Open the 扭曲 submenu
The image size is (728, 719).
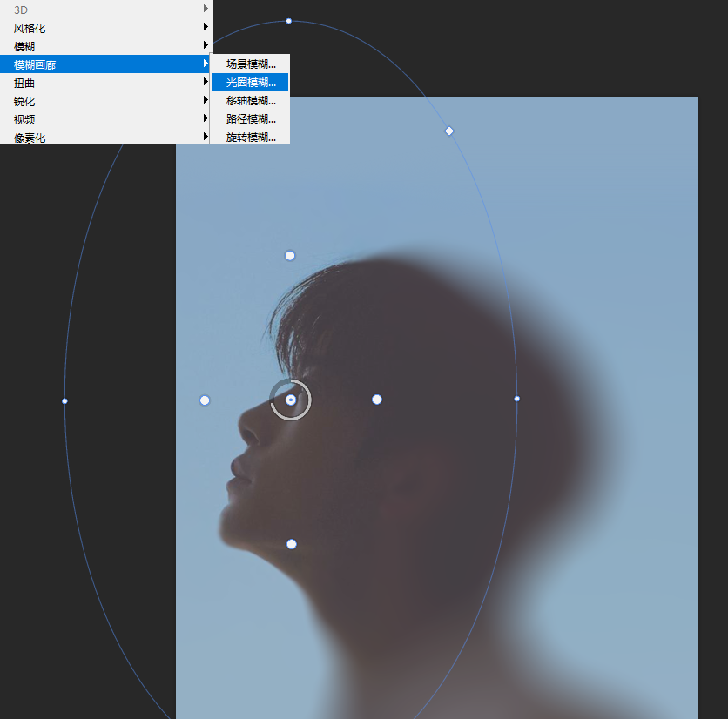click(106, 83)
